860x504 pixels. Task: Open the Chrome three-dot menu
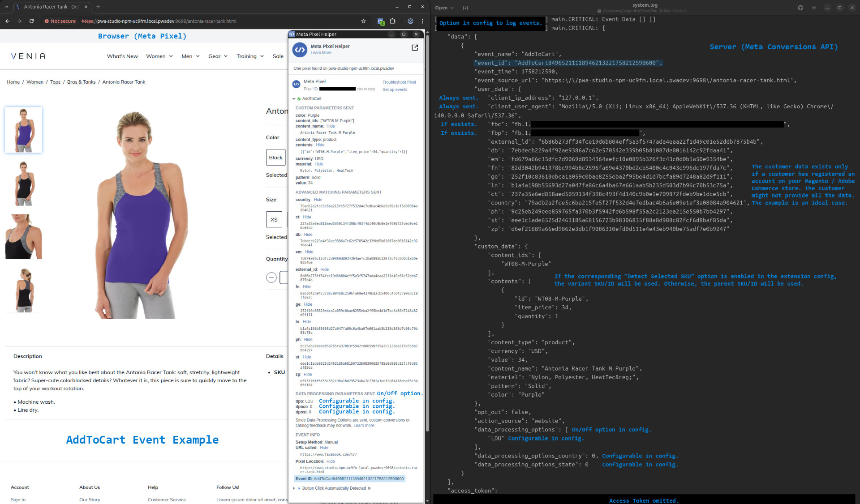422,21
